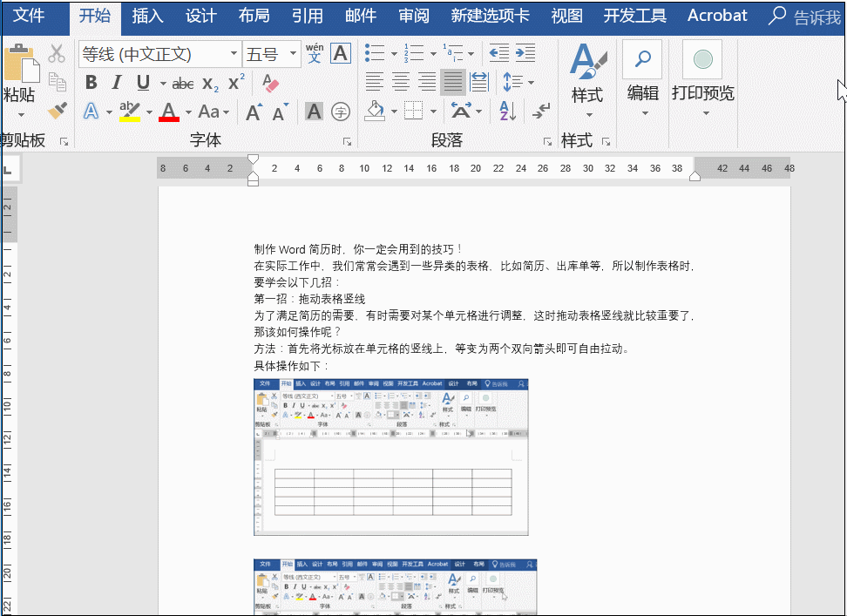Align paragraph text to the right

click(427, 82)
